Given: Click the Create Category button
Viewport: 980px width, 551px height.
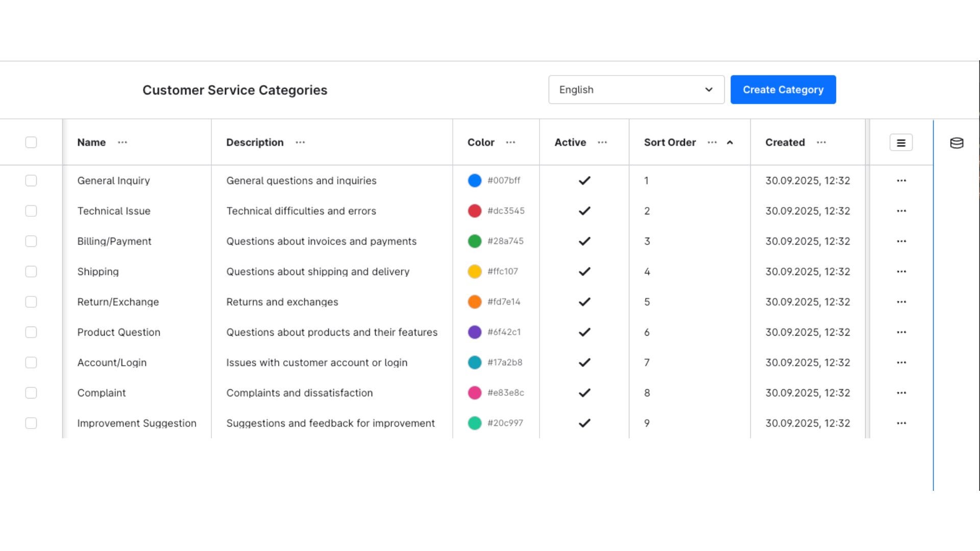Looking at the screenshot, I should tap(783, 90).
